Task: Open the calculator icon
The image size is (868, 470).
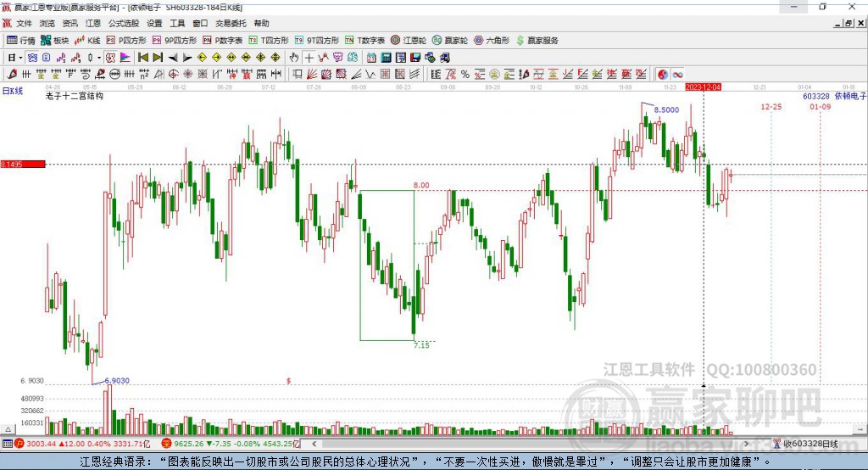Action: click(x=386, y=58)
